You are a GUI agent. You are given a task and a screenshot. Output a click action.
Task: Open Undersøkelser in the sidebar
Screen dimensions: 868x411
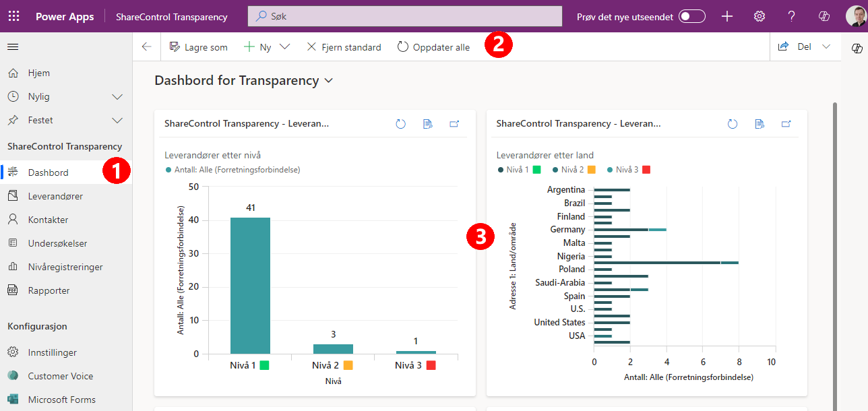tap(66, 243)
